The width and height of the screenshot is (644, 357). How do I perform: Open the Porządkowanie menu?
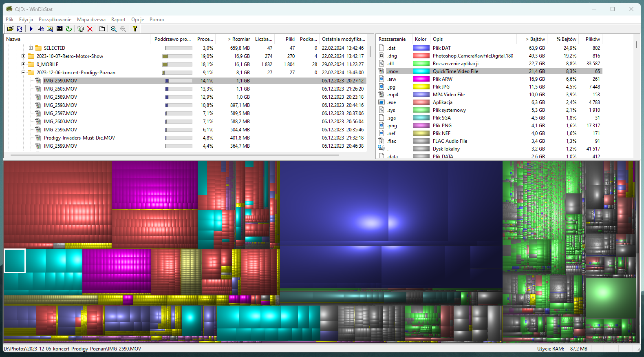pyautogui.click(x=55, y=20)
